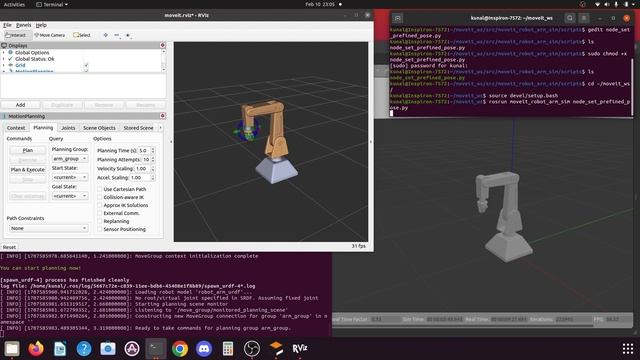
Task: Click the terminal search icon
Action: pyautogui.click(x=570, y=18)
